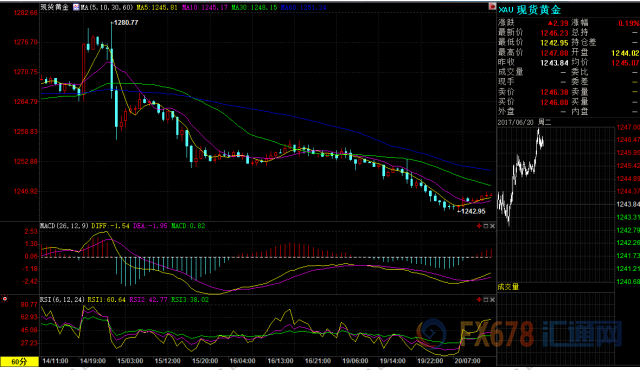The width and height of the screenshot is (640, 370).
Task: Close the RSI indicator panel
Action: tap(492, 300)
